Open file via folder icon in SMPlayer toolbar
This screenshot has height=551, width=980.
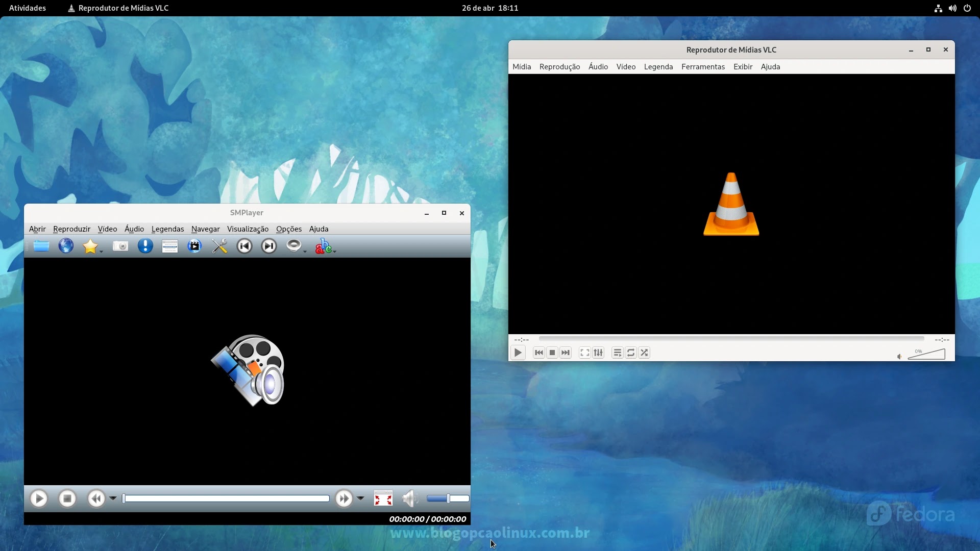(x=41, y=246)
